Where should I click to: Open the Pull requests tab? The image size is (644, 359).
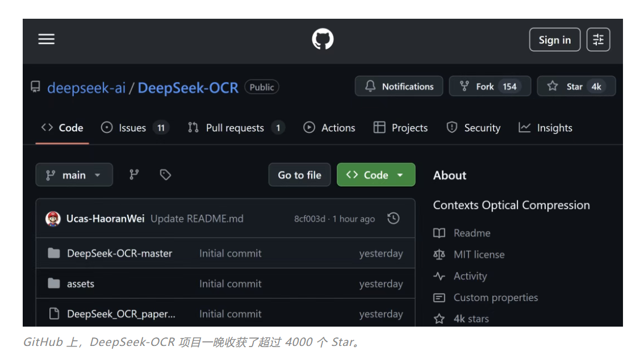point(235,128)
